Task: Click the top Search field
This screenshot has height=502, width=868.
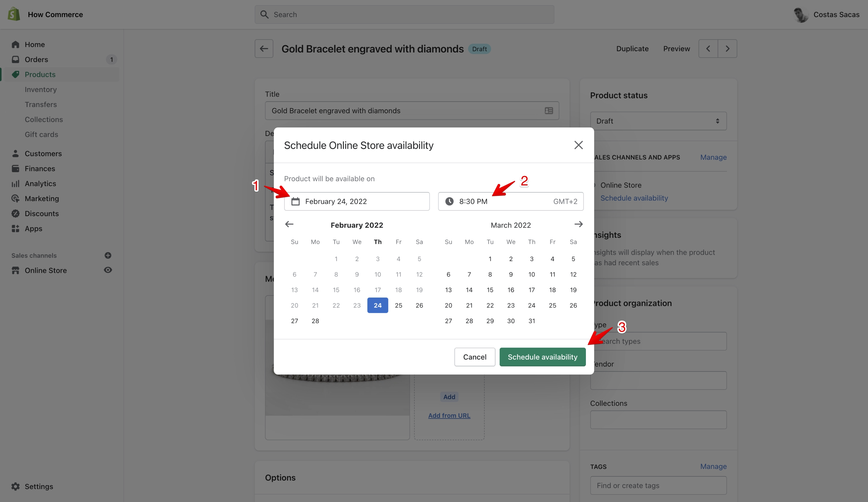Action: click(404, 14)
